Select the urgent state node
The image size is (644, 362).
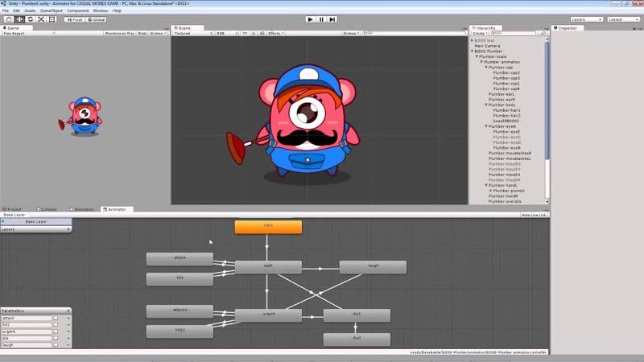[268, 315]
